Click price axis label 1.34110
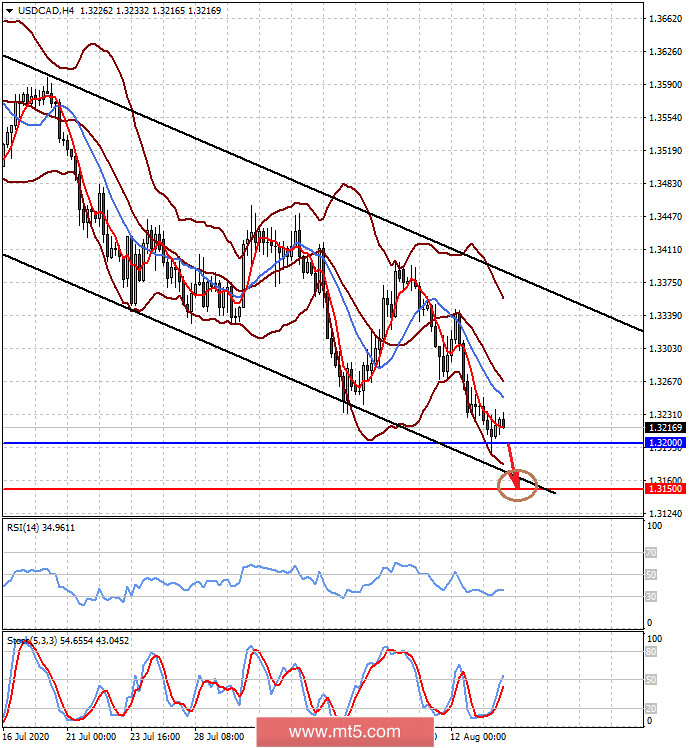689x748 pixels. 666,249
